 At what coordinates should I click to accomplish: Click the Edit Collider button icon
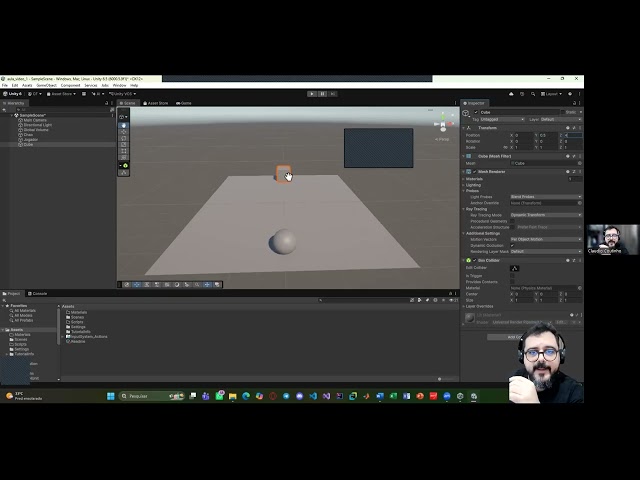514,268
